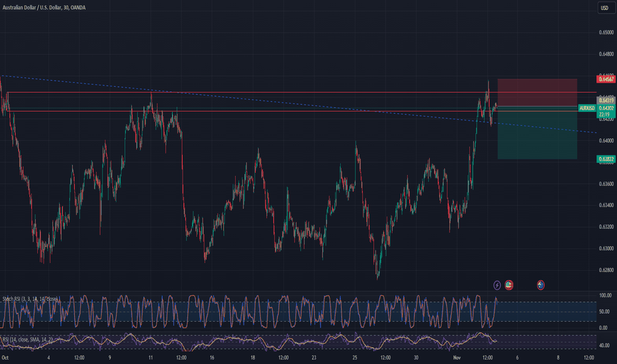The image size is (617, 364).
Task: Click the 0.00 Stoch RSI scale value
Action: click(x=603, y=328)
